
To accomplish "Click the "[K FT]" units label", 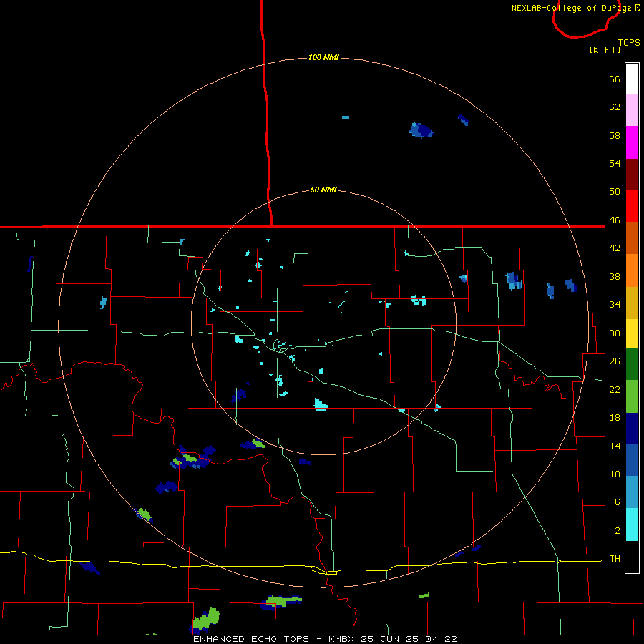I will (605, 50).
